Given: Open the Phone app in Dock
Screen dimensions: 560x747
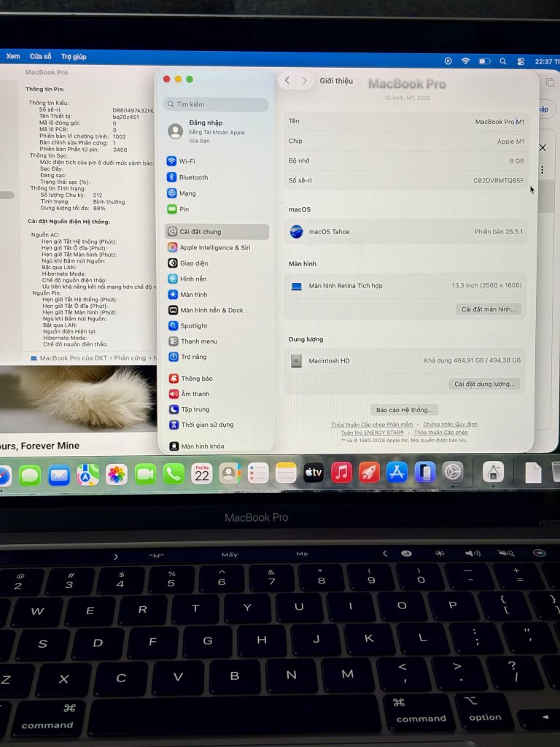Looking at the screenshot, I should point(174,474).
